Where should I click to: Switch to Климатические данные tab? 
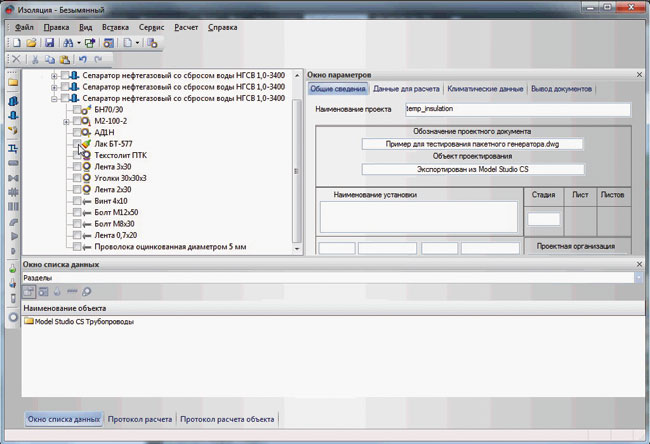click(x=484, y=89)
